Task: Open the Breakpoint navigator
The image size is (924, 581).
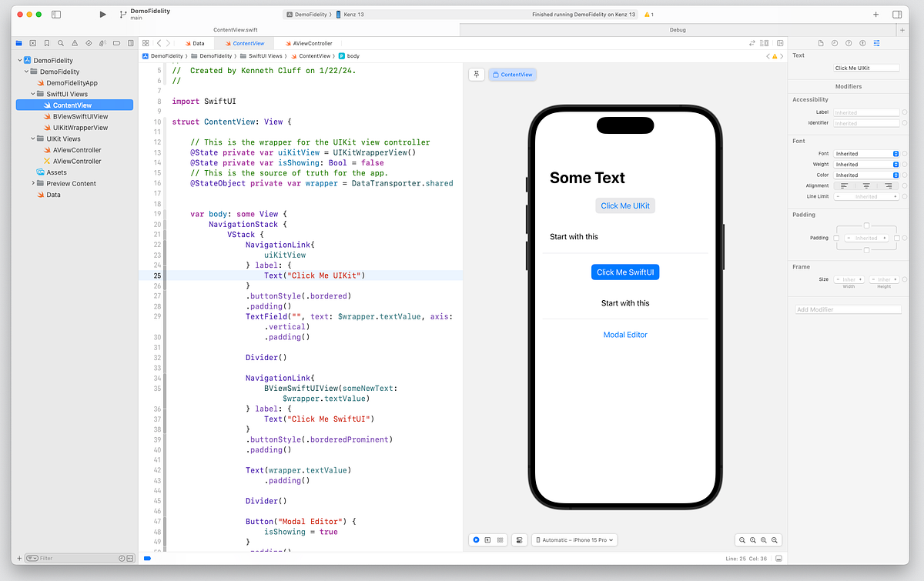Action: tap(117, 44)
